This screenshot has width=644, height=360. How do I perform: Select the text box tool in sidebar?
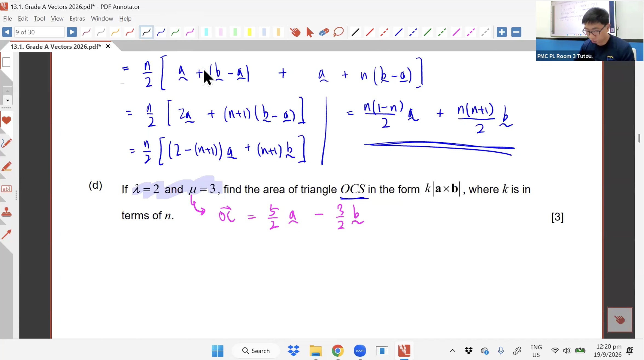tap(6, 189)
